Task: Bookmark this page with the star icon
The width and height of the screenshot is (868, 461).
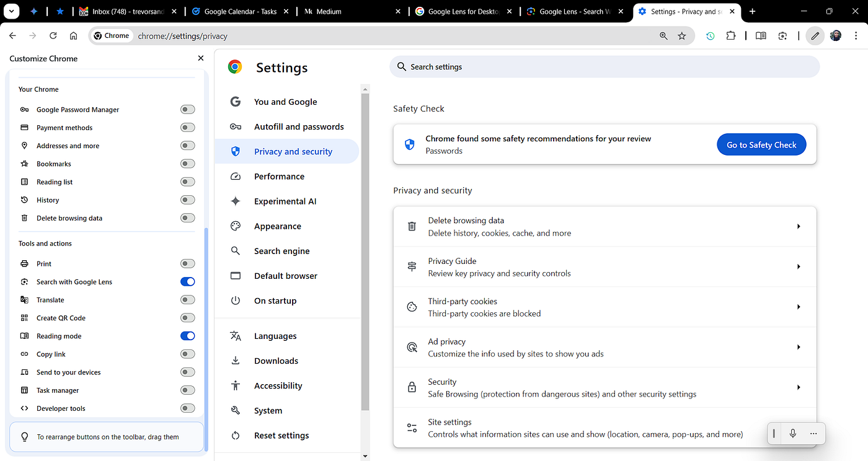Action: [682, 36]
